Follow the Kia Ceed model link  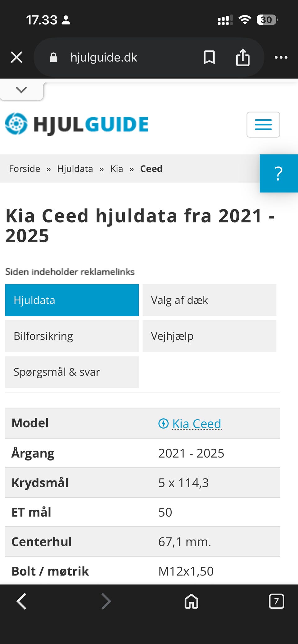tap(196, 423)
